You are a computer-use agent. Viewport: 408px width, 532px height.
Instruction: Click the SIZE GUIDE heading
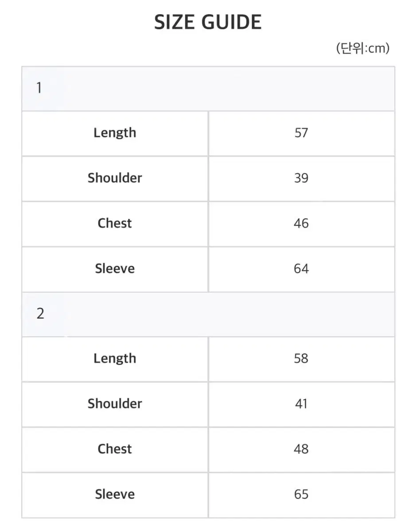click(208, 22)
